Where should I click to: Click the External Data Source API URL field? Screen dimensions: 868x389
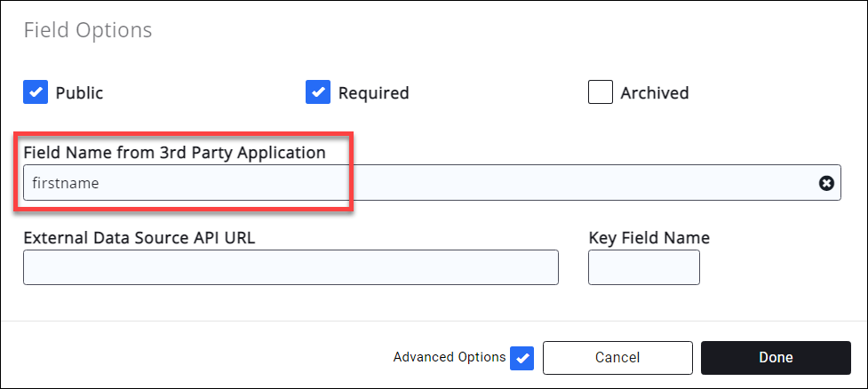(x=291, y=267)
